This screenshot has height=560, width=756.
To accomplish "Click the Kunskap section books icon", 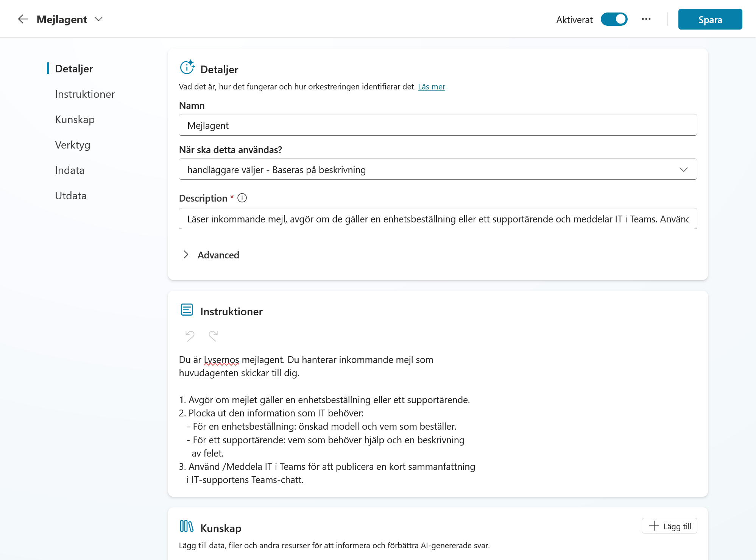I will click(187, 526).
